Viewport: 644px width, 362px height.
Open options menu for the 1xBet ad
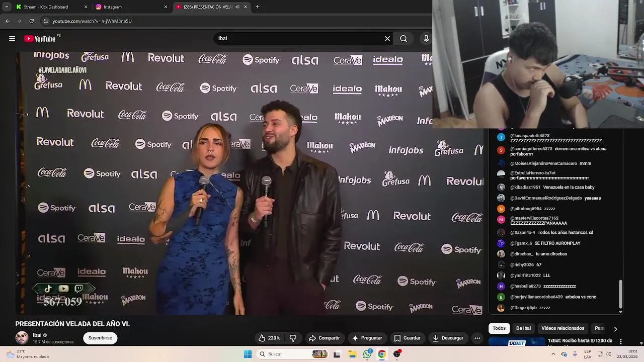click(x=620, y=341)
